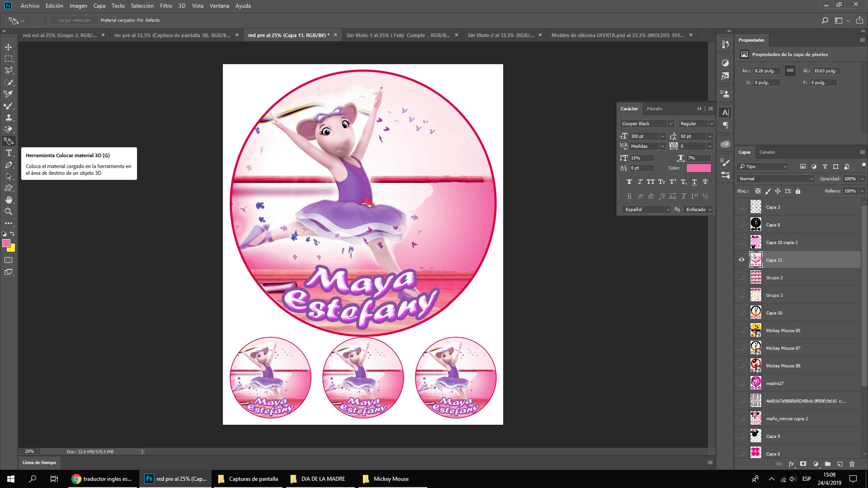Select the Quick Selection tool

tap(9, 82)
